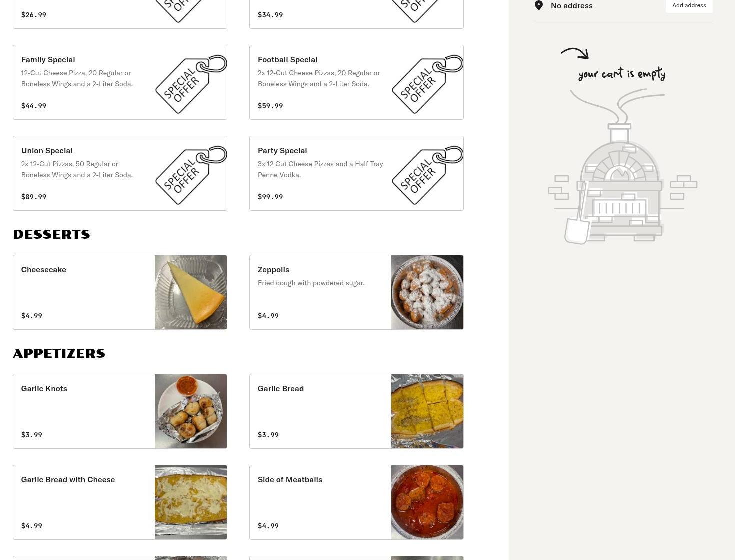Click the Add address button
The height and width of the screenshot is (560, 735).
tap(689, 5)
